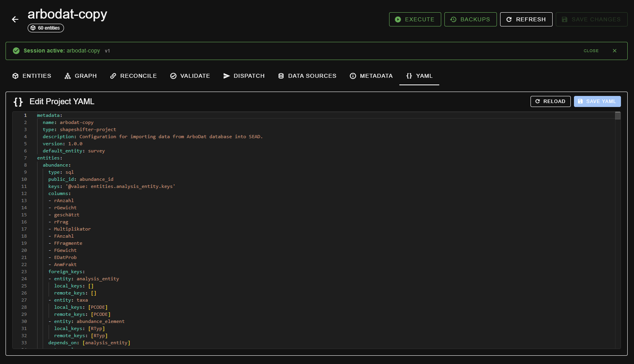Go to the Reconcile tab
634x364 pixels.
coord(134,76)
